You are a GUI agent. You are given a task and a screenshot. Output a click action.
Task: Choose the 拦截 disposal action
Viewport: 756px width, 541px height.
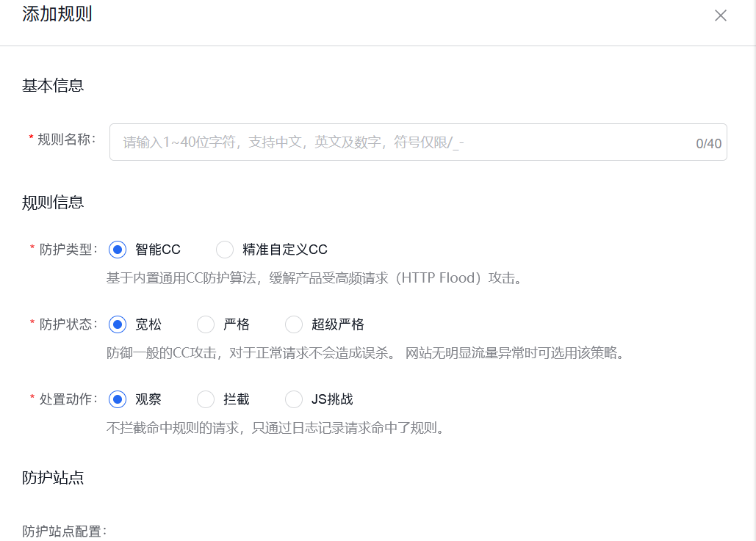206,399
